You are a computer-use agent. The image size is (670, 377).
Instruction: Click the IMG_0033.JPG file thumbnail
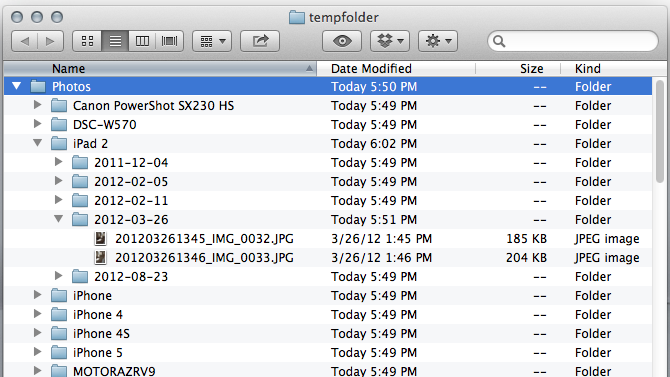[x=100, y=257]
